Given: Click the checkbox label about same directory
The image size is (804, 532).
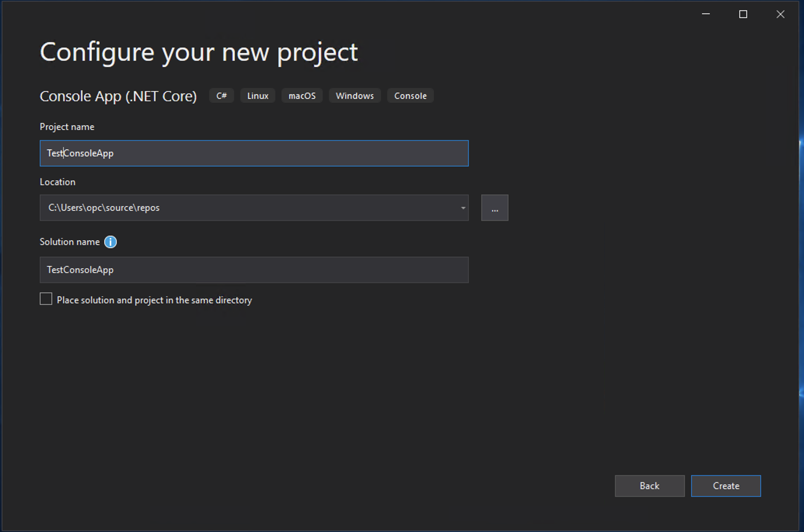Looking at the screenshot, I should tap(154, 300).
